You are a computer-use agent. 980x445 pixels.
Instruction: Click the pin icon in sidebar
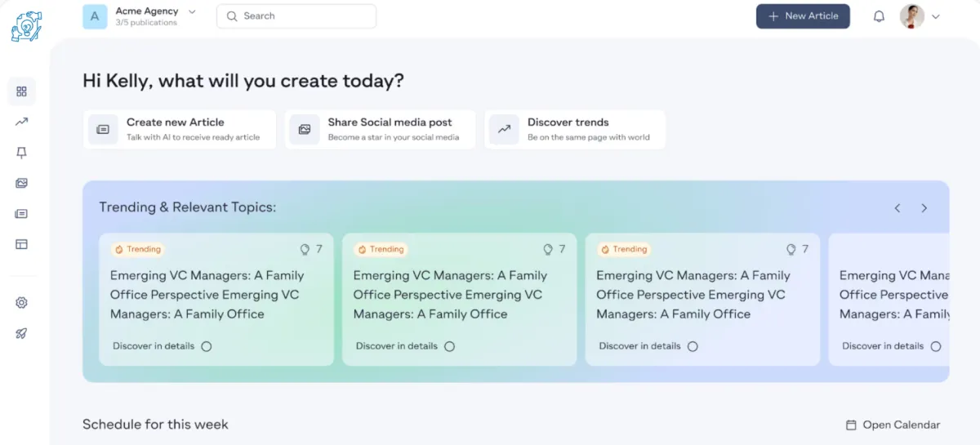click(21, 153)
